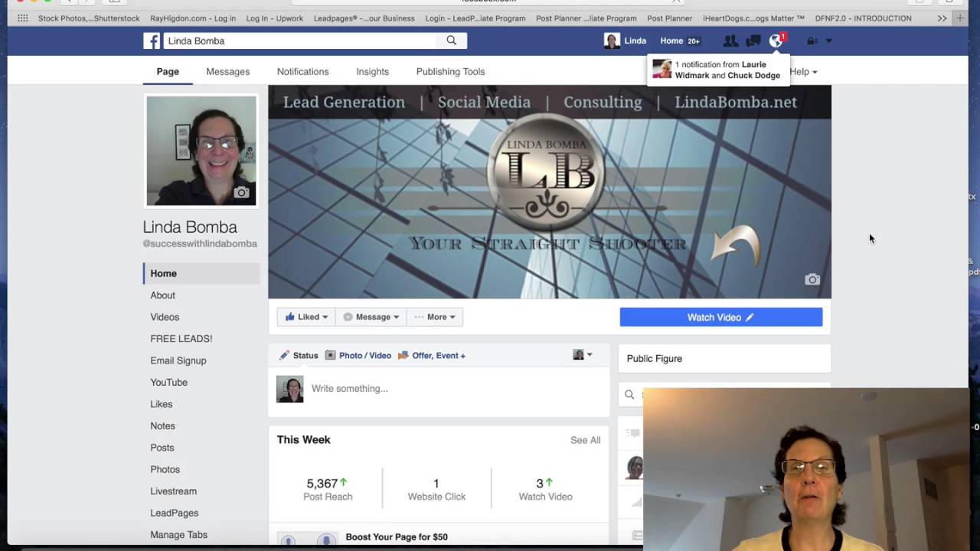The height and width of the screenshot is (551, 980).
Task: Open the notifications globe icon
Action: [776, 41]
